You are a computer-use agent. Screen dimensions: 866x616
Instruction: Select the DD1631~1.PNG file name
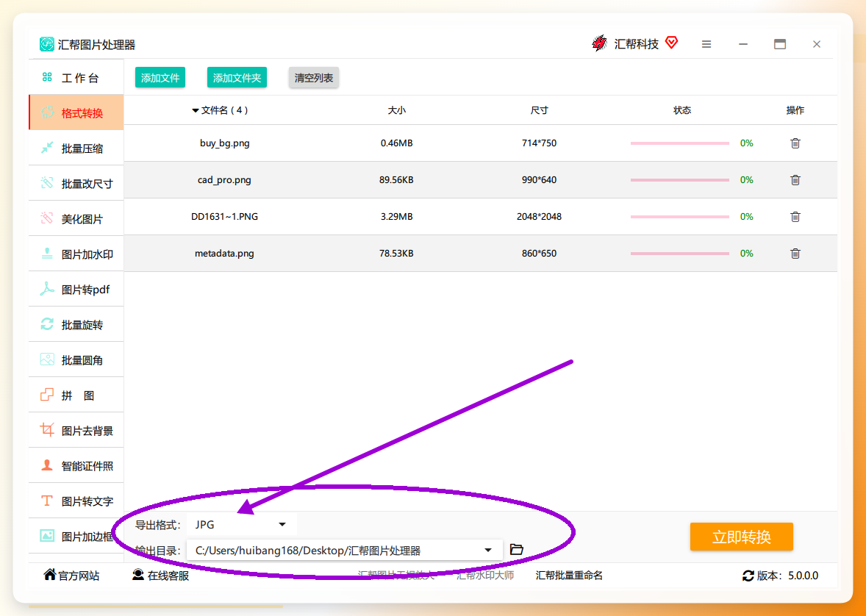pyautogui.click(x=224, y=217)
